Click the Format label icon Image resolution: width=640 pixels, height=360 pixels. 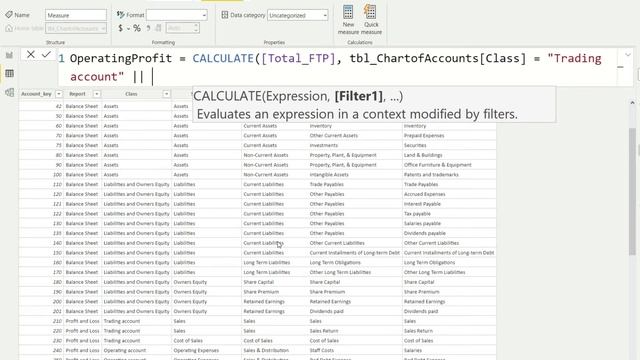tap(120, 15)
